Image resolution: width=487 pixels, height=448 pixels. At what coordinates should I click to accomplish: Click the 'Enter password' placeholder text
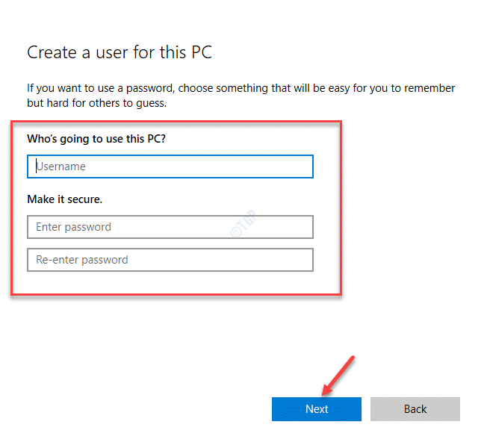tap(73, 227)
